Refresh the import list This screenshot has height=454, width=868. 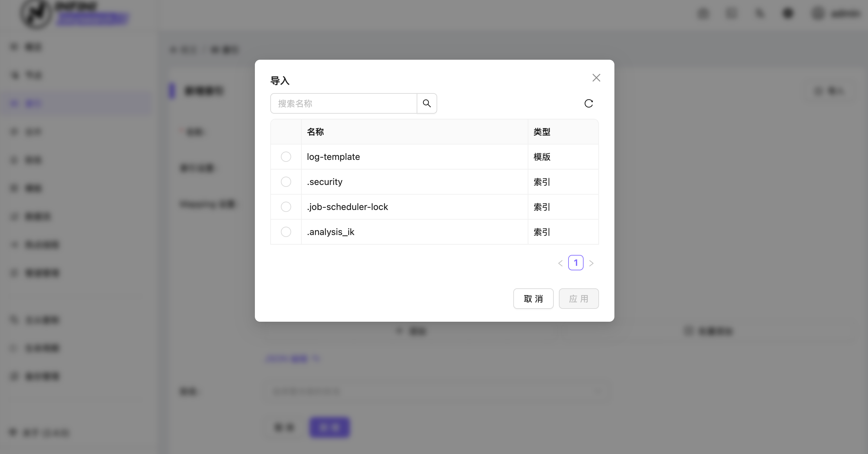coord(589,103)
